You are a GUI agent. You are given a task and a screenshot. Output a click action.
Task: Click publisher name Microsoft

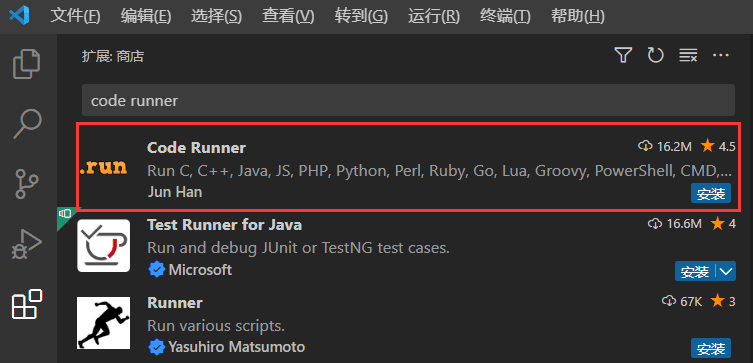pyautogui.click(x=200, y=270)
